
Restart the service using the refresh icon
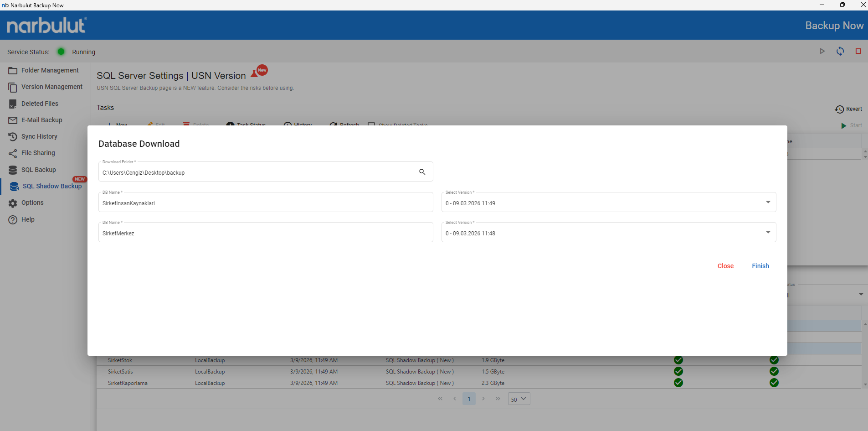pyautogui.click(x=840, y=52)
